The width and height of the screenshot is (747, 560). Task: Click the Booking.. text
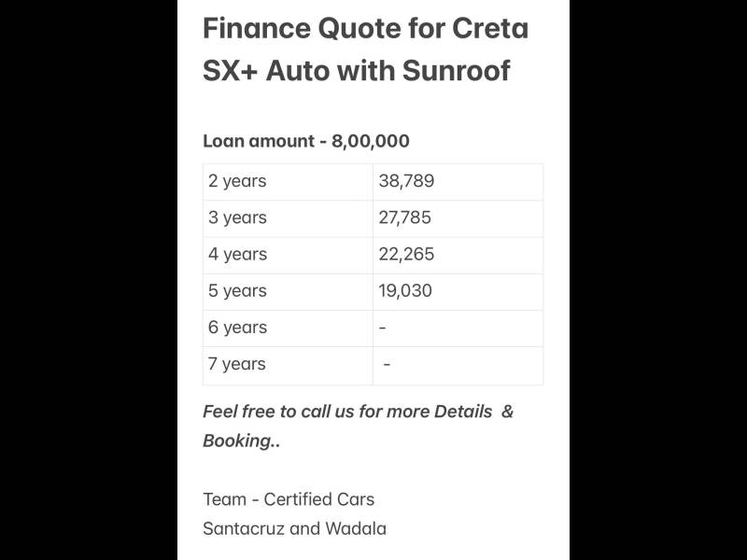point(238,441)
